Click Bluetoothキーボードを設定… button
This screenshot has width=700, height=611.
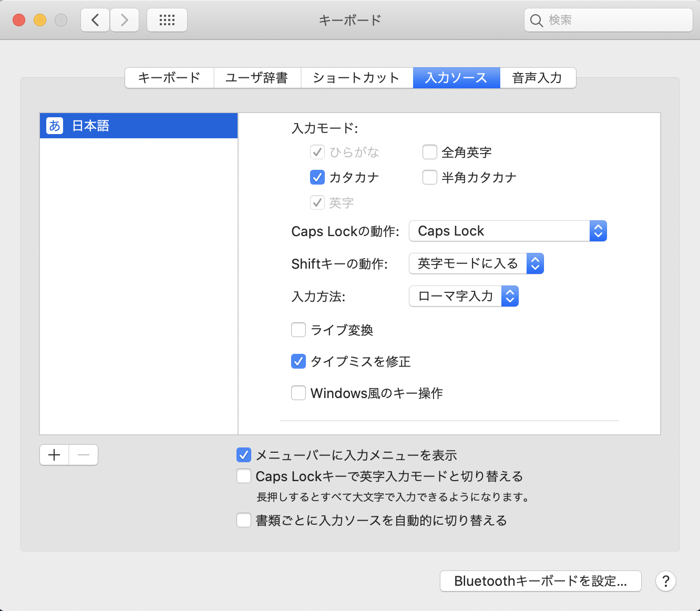point(541,581)
